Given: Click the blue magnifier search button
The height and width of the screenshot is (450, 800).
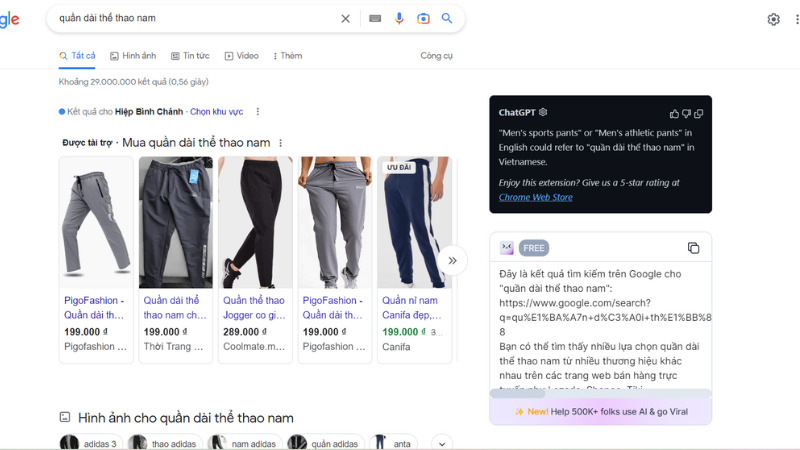Looking at the screenshot, I should click(x=447, y=18).
